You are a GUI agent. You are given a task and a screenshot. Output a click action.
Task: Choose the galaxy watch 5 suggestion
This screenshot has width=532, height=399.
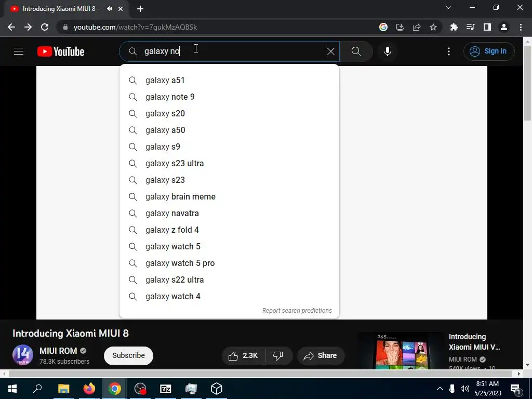(229, 247)
